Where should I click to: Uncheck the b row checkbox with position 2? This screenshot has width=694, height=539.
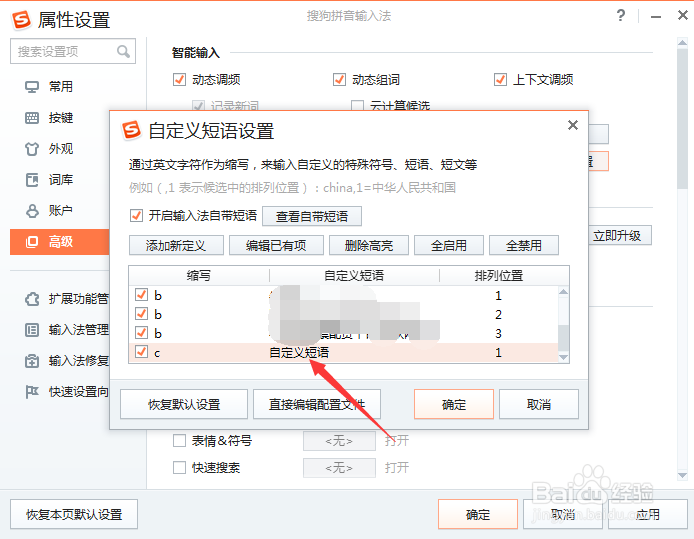coord(141,314)
